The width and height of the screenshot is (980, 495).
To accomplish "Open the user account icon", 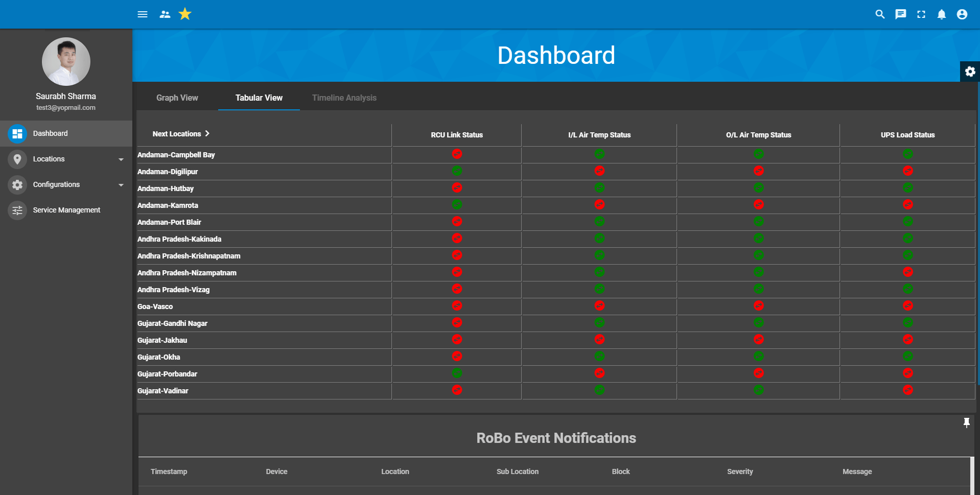I will click(x=962, y=14).
